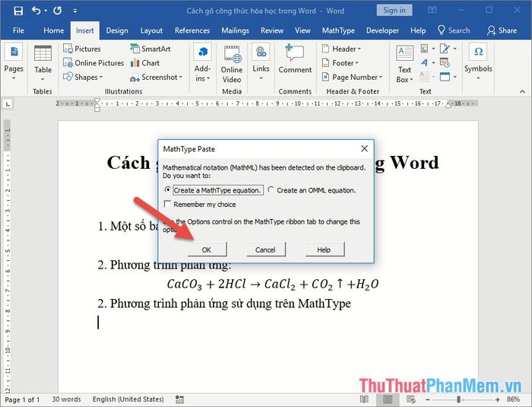532x407 pixels.
Task: Open the Page Number dropdown
Action: click(352, 77)
